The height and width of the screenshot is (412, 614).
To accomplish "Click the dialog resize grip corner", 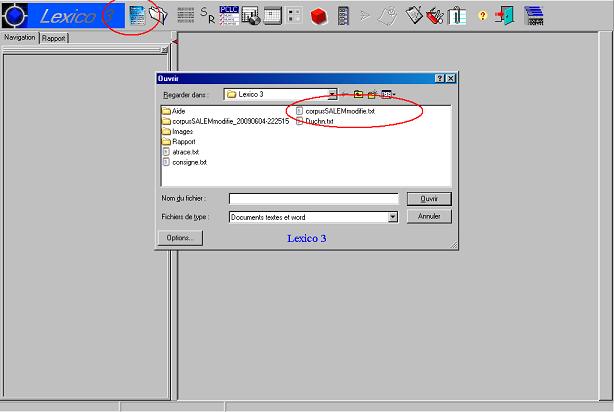I will click(453, 245).
